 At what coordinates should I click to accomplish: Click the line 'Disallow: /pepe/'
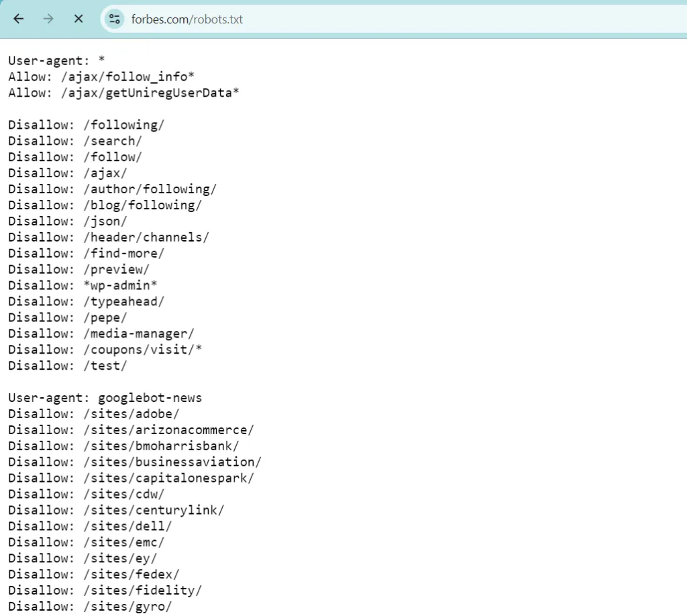pyautogui.click(x=68, y=317)
